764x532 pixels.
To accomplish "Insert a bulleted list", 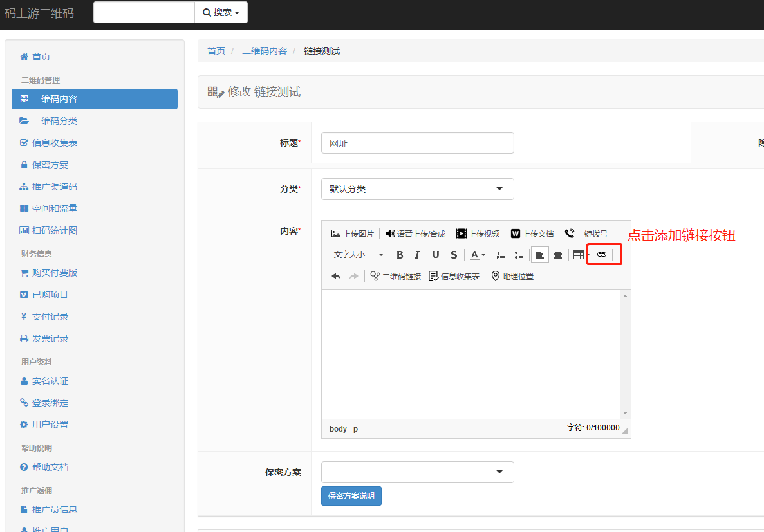I will [519, 255].
